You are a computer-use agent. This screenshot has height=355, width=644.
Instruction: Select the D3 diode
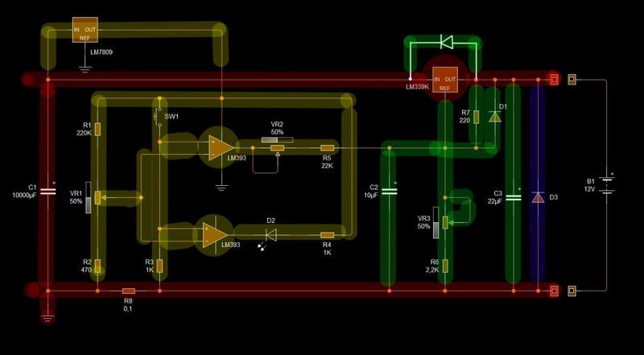pos(538,197)
